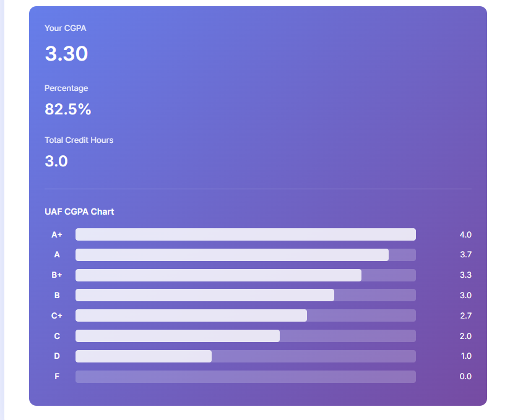Click the Total Credit Hours label
Screen dimensions: 510x420
click(79, 140)
